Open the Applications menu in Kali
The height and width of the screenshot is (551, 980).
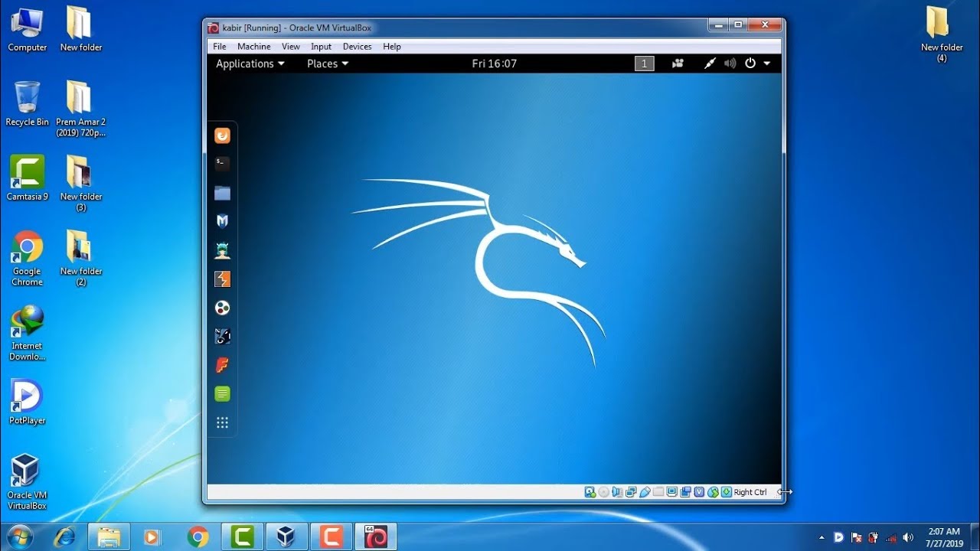[x=250, y=64]
